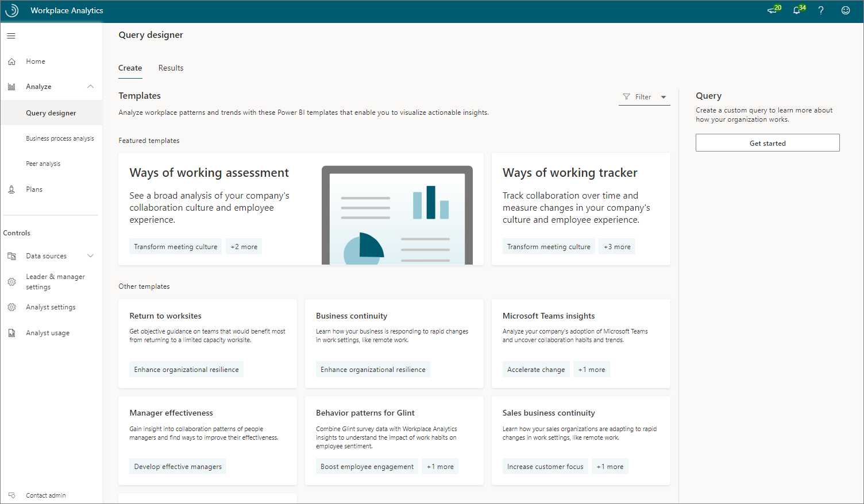Switch to the Results tab
The width and height of the screenshot is (864, 504).
click(171, 68)
